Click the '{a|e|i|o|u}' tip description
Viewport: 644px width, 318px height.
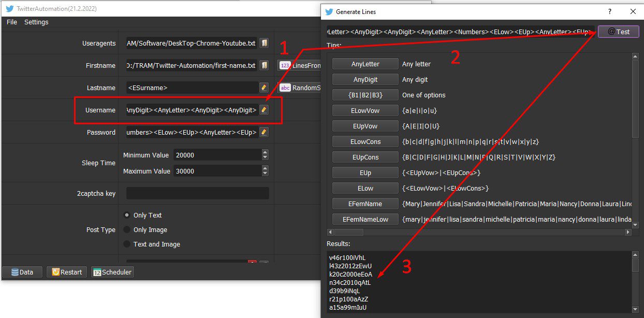click(x=419, y=110)
